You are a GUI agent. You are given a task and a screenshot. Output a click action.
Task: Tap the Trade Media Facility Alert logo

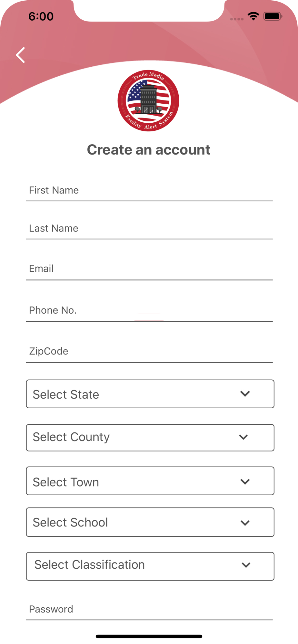[148, 100]
